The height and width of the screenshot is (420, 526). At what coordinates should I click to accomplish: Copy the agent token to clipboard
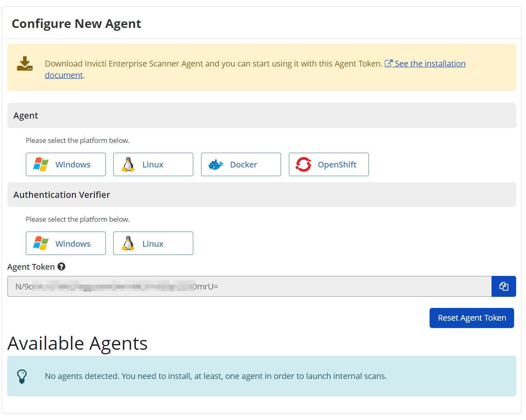point(504,286)
